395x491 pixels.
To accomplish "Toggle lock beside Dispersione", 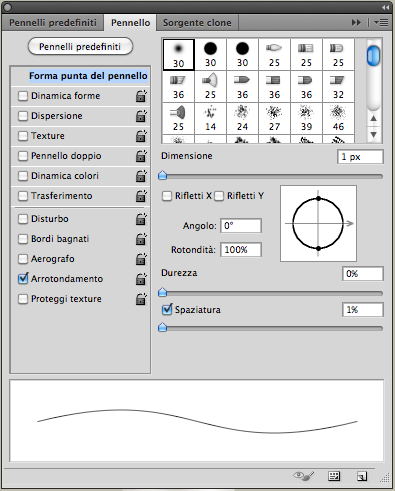I will tap(141, 116).
